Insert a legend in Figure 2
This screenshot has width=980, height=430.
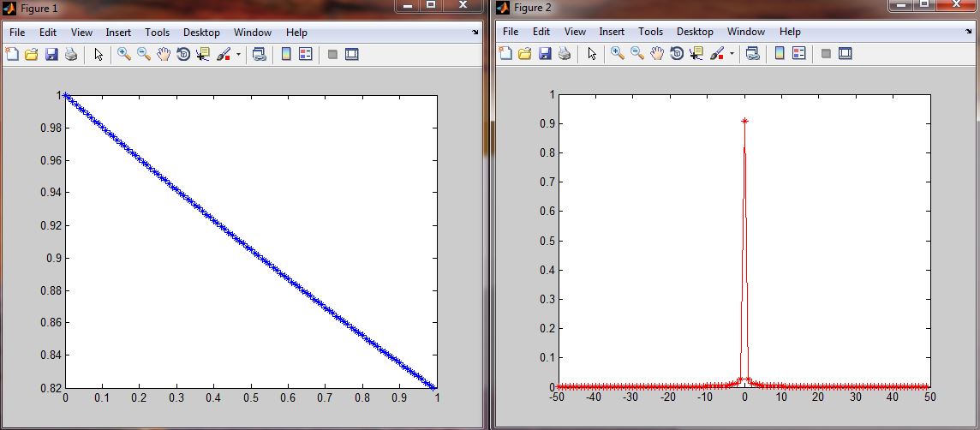pos(799,54)
